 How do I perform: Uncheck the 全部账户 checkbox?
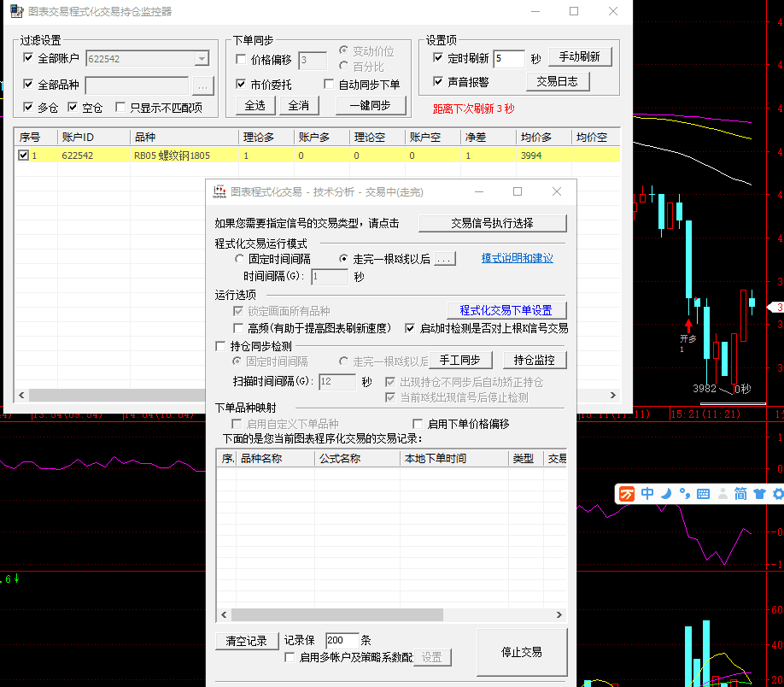29,58
